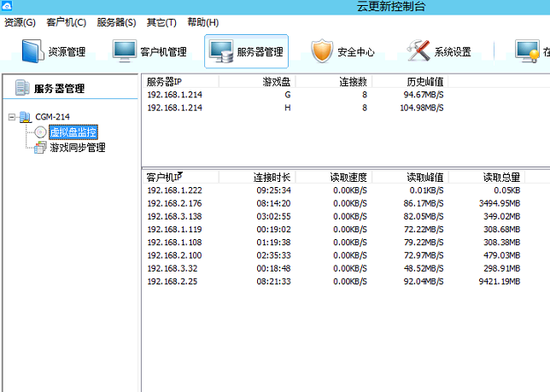Screen dimensions: 550x392
Task: Click the 云更新控制台 window title
Action: coord(391,6)
